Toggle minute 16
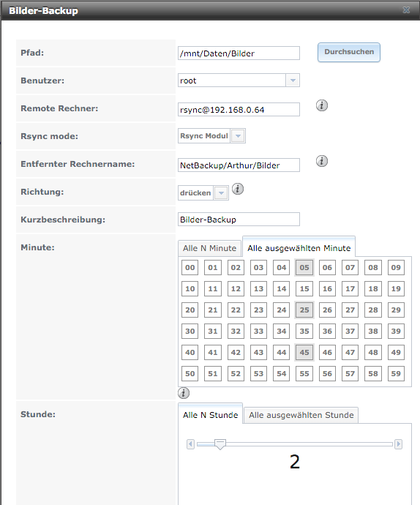This screenshot has height=505, width=420. (327, 288)
